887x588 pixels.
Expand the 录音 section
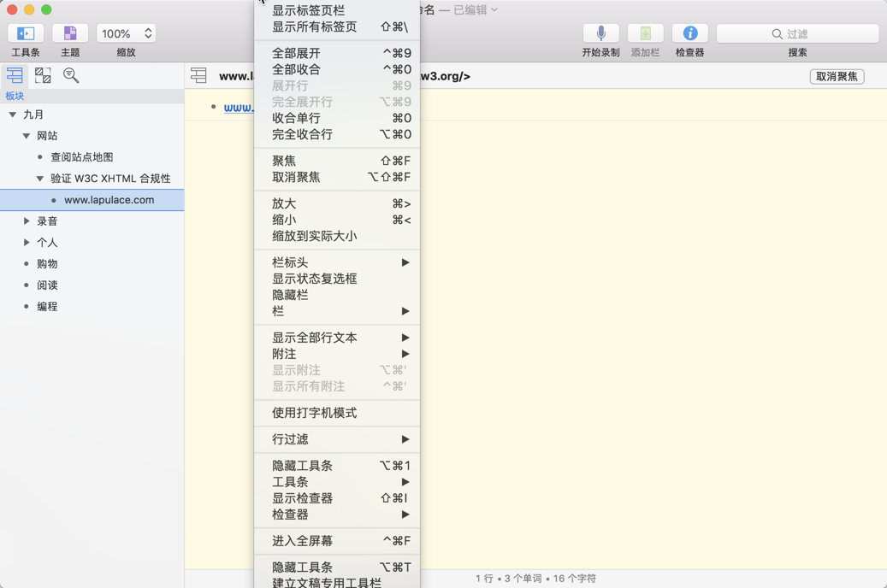click(x=26, y=220)
